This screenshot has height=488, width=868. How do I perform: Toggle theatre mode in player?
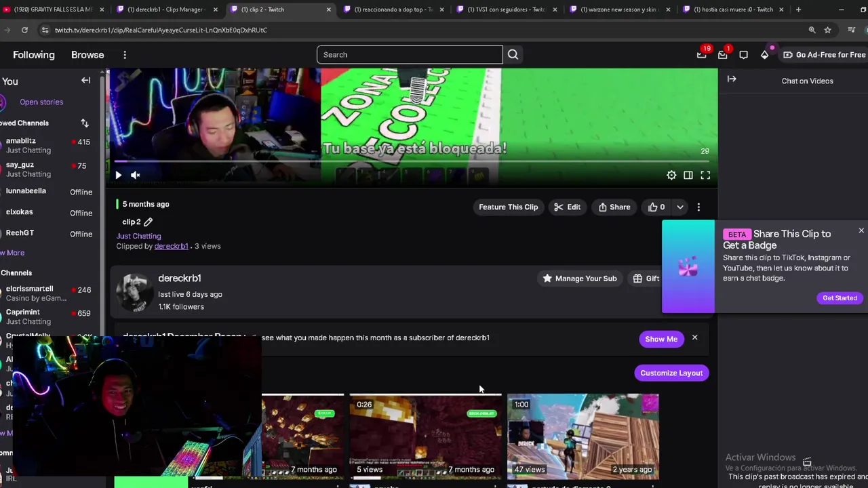point(688,175)
